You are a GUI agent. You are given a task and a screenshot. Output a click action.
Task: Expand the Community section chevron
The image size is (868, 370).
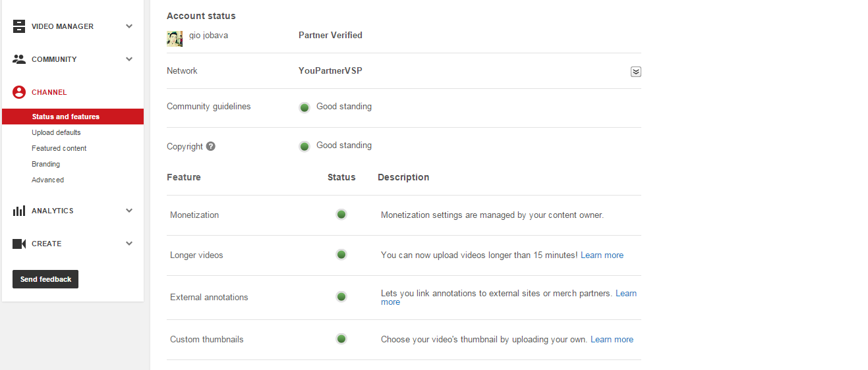[x=129, y=59]
